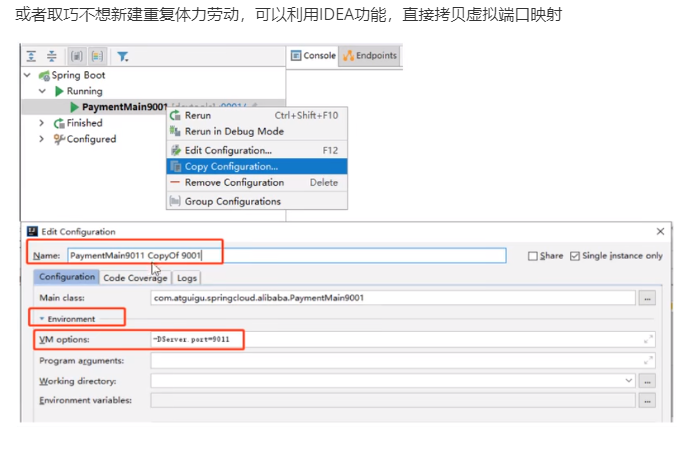The image size is (697, 452).
Task: Click the Expand All toolbar icon
Action: click(31, 56)
